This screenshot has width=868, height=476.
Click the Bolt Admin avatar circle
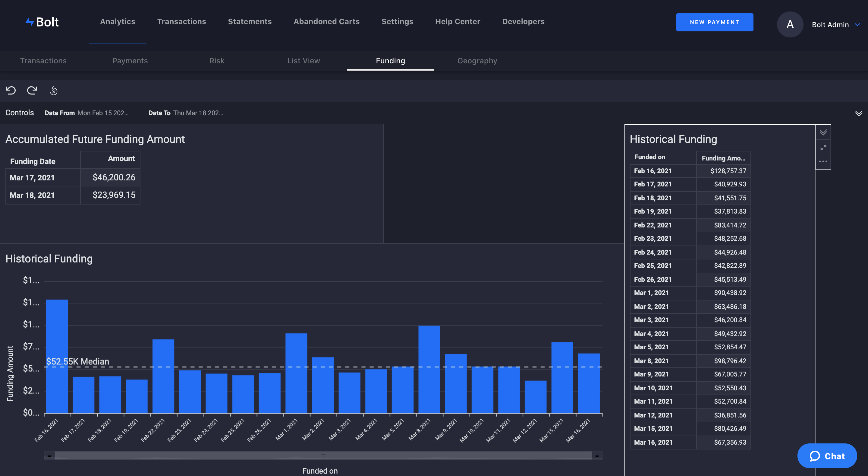pos(790,24)
